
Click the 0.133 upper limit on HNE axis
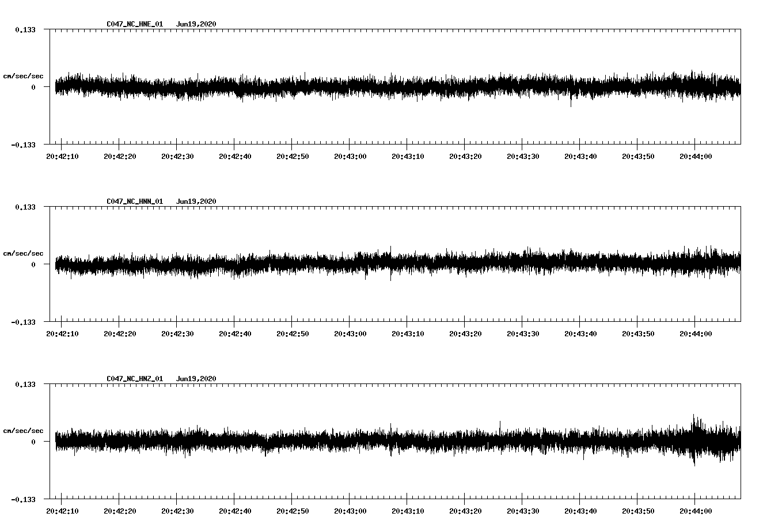pyautogui.click(x=25, y=29)
